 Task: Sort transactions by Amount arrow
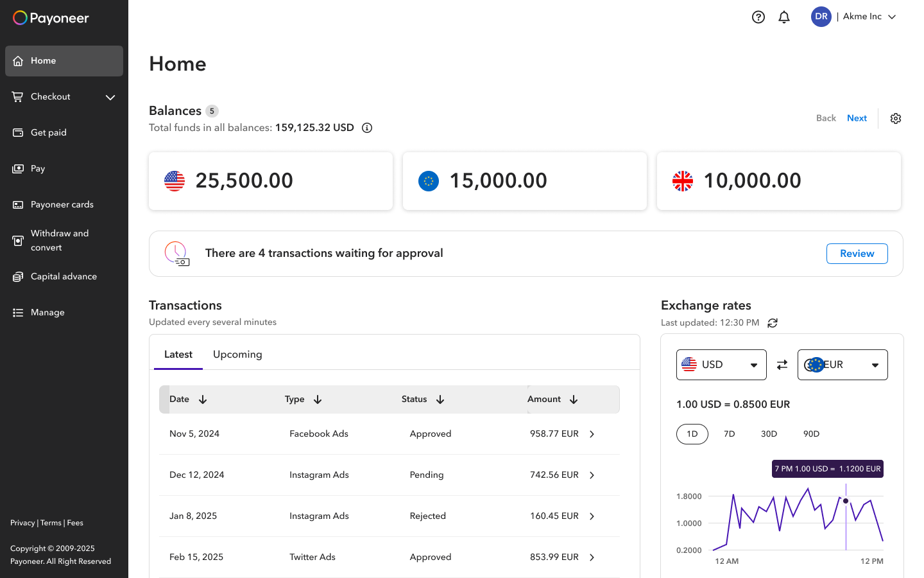574,399
